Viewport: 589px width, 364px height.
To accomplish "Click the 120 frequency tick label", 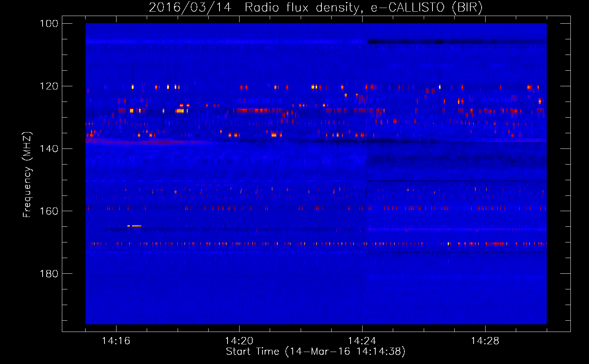I will tap(49, 86).
